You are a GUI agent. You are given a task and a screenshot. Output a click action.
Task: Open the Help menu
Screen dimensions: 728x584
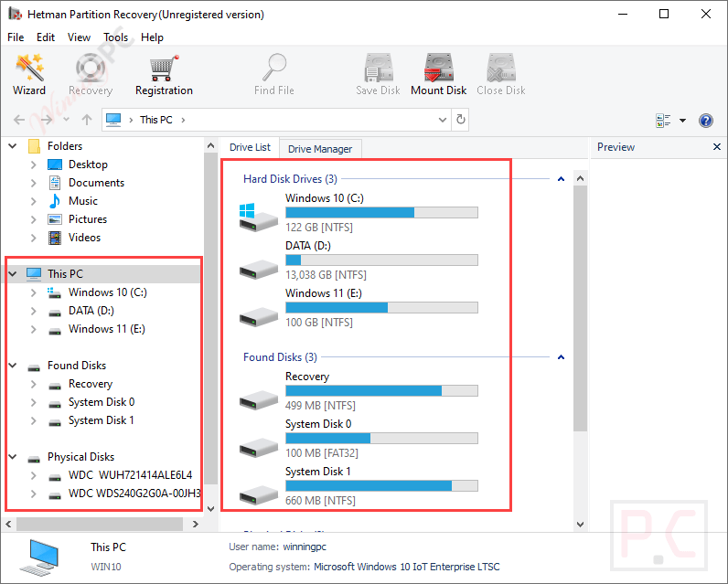click(152, 37)
